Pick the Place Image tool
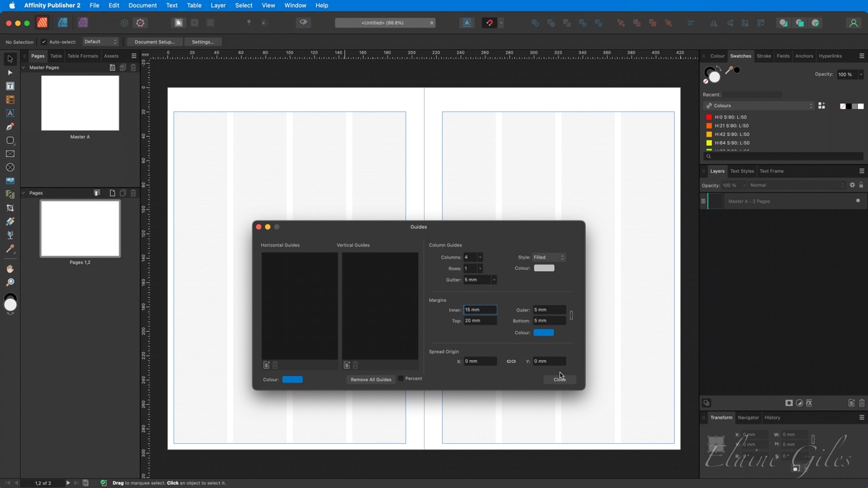Viewport: 868px width, 488px height. (10, 181)
